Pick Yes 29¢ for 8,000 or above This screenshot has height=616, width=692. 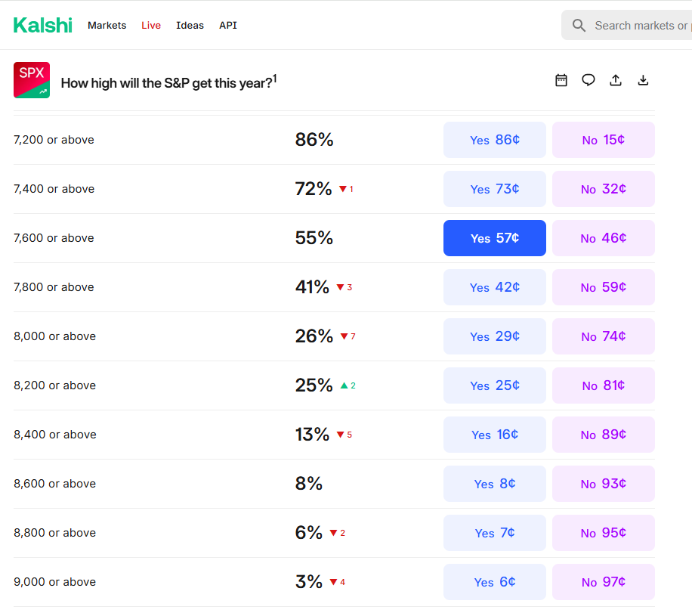495,336
